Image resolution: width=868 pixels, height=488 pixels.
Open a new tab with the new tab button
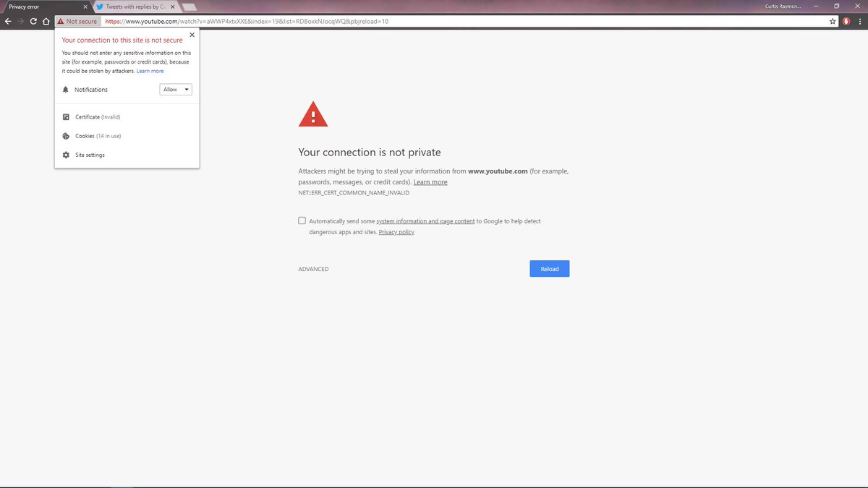coord(190,7)
